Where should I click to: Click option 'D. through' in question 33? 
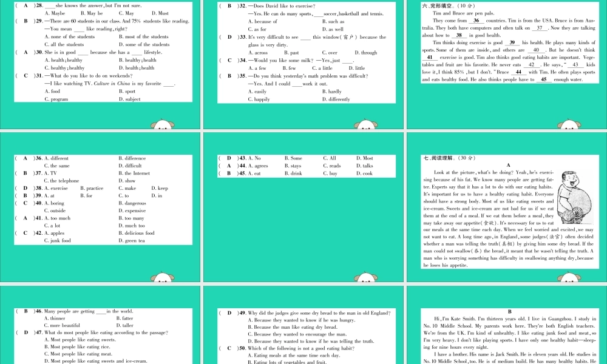click(366, 53)
